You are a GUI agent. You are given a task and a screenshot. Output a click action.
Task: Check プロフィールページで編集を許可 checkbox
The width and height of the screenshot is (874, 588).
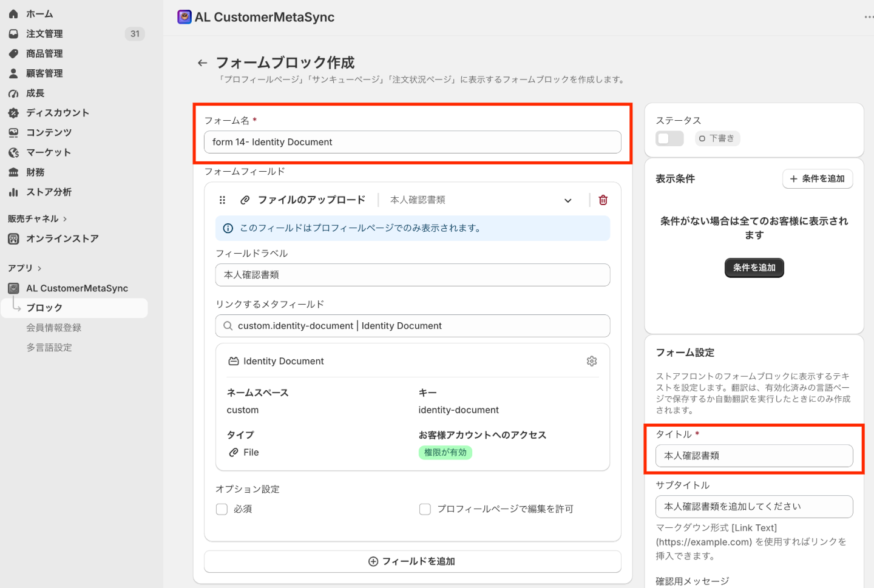[x=425, y=509]
